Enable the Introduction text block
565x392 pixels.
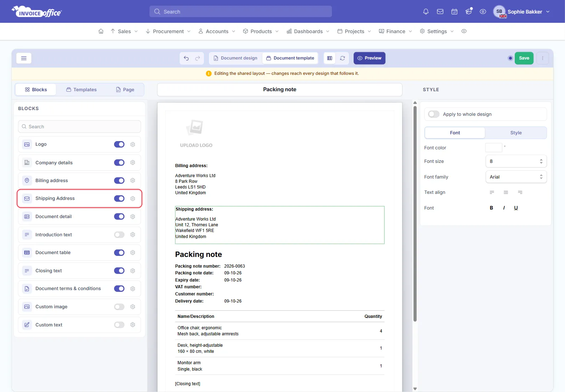pyautogui.click(x=119, y=234)
